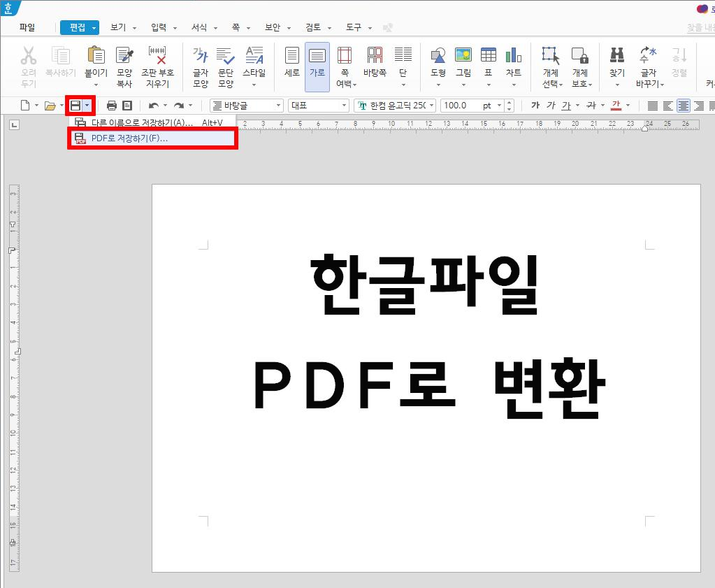Click the font size stepper arrows

(510, 106)
